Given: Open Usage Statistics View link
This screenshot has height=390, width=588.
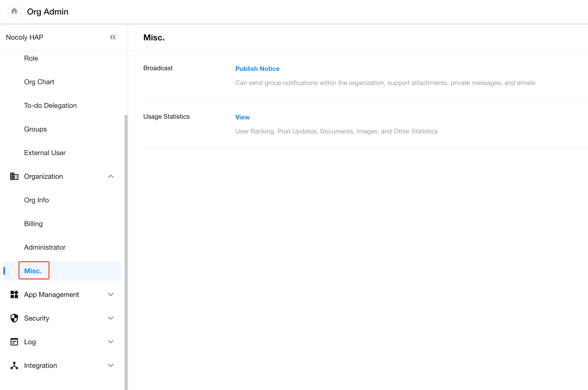Looking at the screenshot, I should coord(242,117).
